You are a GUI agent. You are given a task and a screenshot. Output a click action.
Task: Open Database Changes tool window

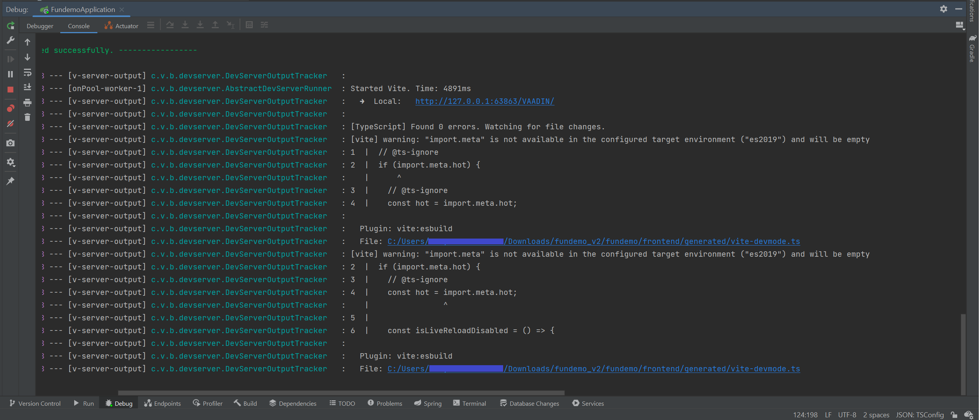coord(529,403)
